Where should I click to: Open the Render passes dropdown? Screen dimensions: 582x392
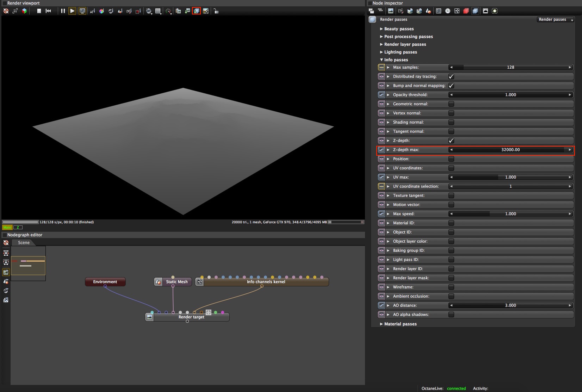556,19
